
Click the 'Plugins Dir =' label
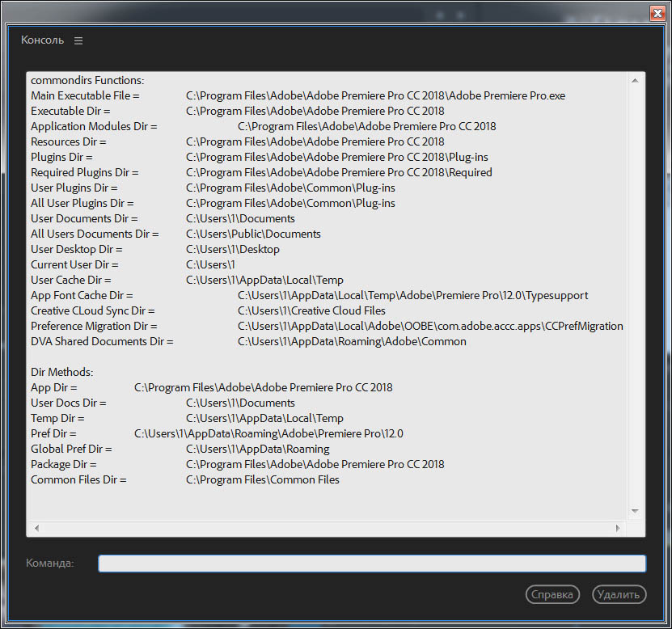point(61,157)
